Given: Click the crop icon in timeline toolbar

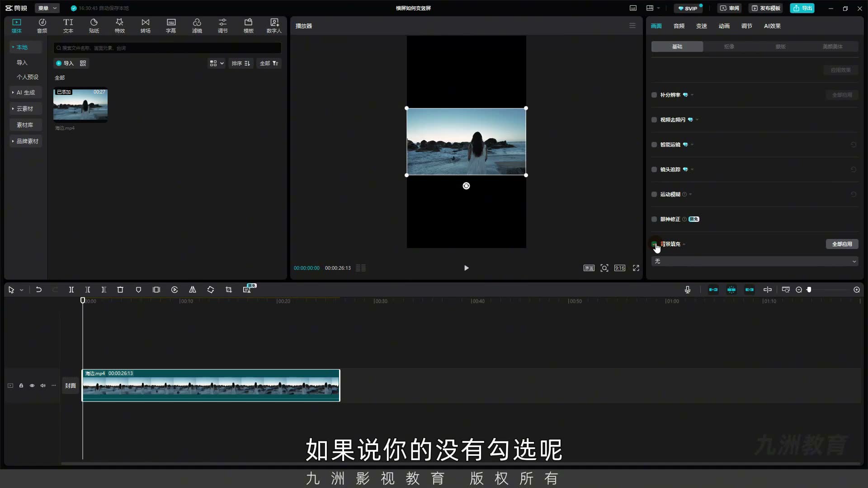Looking at the screenshot, I should tap(229, 290).
